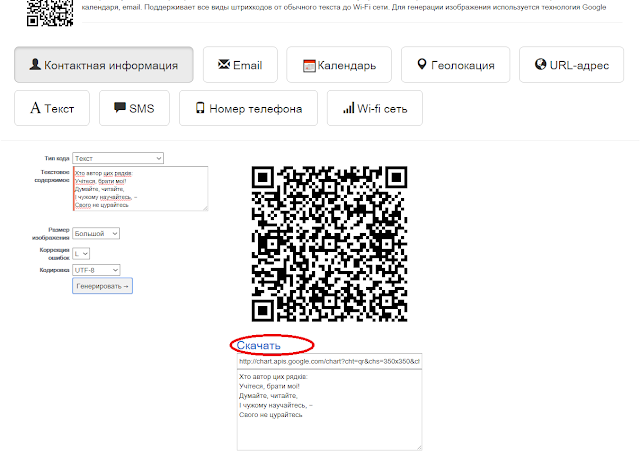This screenshot has height=461, width=640.
Task: Click the phone icon on Номер телефона
Action: [200, 108]
